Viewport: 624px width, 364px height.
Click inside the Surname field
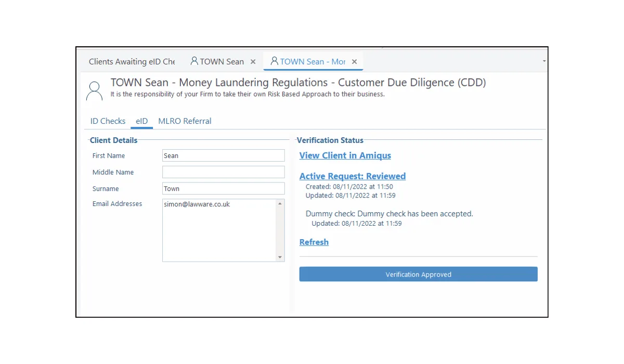pyautogui.click(x=223, y=188)
